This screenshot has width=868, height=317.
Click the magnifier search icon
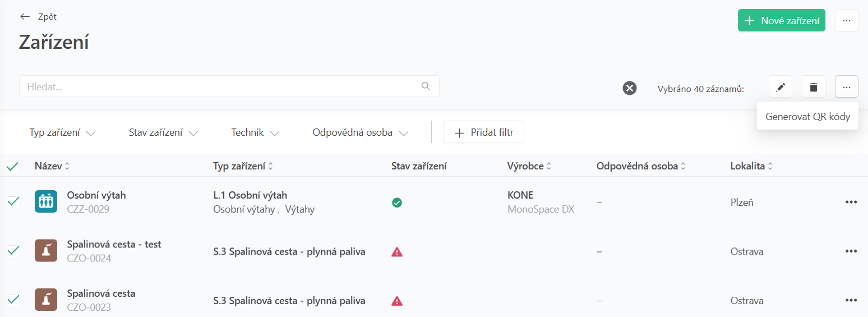point(426,86)
